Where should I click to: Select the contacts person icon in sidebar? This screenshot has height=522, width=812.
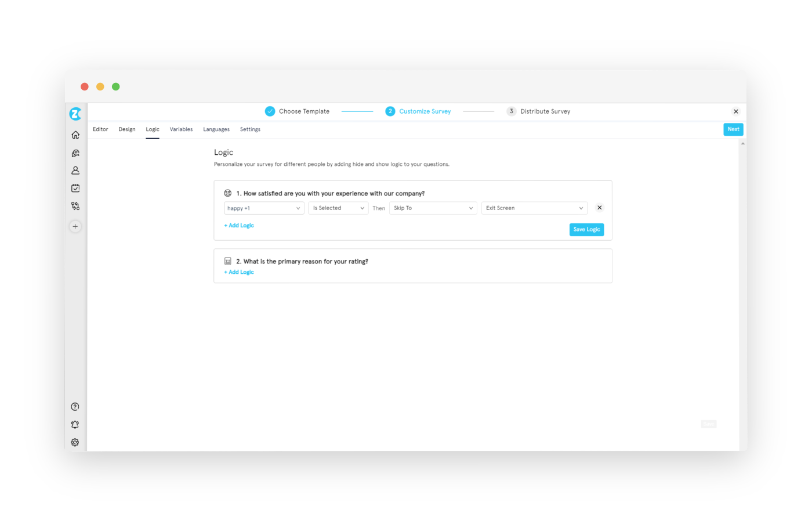(x=75, y=170)
